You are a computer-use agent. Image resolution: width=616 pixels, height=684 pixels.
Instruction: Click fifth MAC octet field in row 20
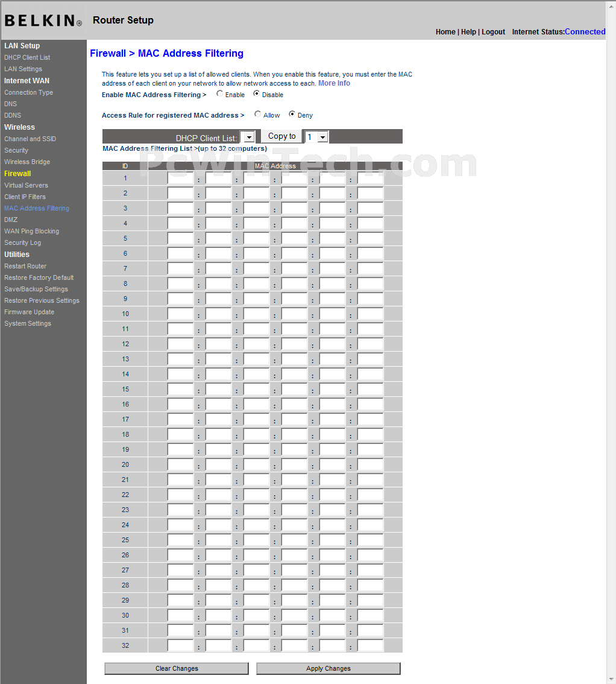pos(332,465)
